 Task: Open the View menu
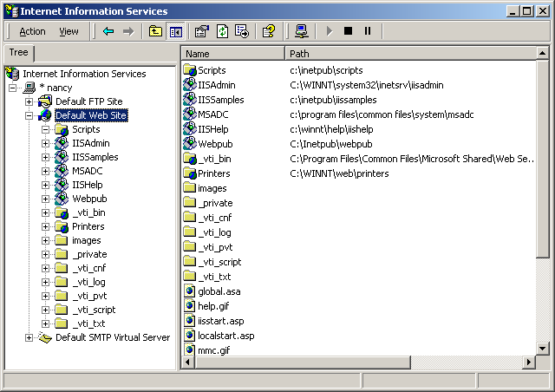[69, 31]
